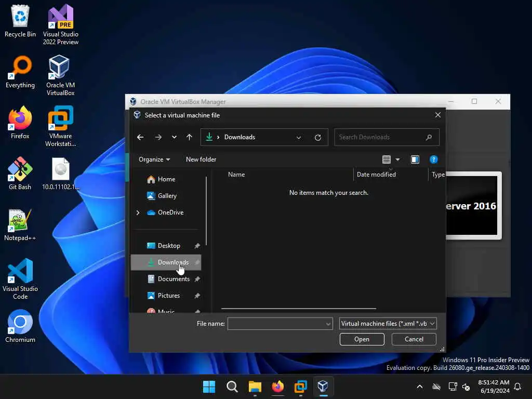Screen dimensions: 532x399
Task: Open clock and date in taskbar
Action: 495,387
